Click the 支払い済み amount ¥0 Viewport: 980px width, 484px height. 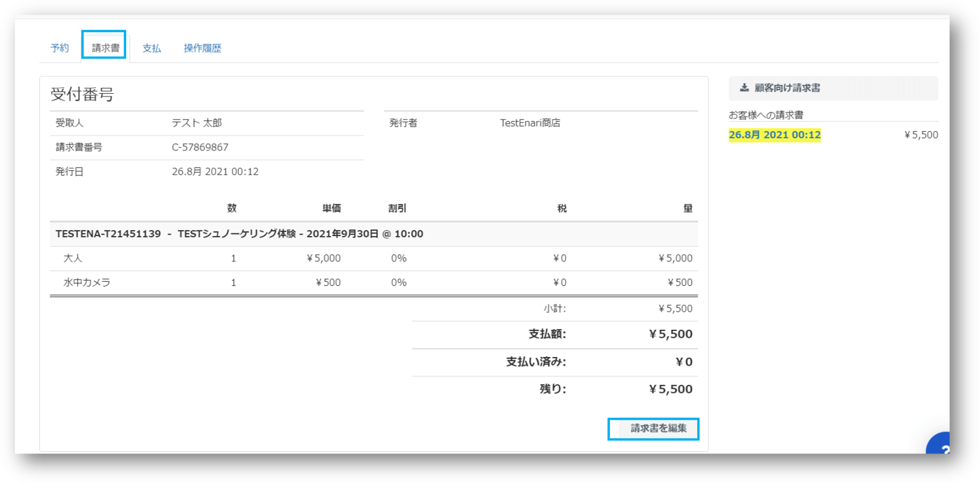tap(683, 362)
